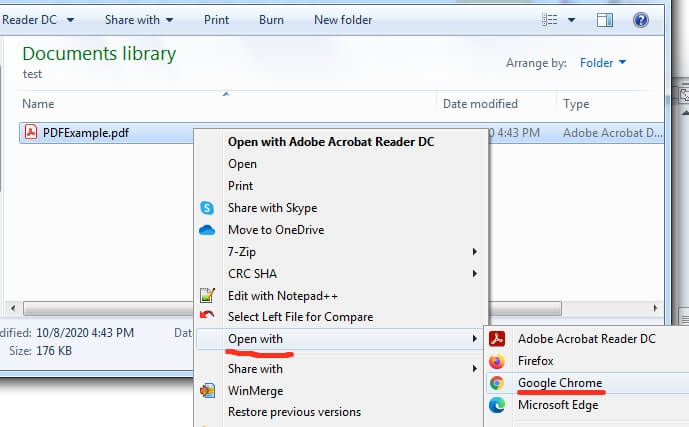Screen dimensions: 689x427
Task: Click the change view icon in toolbar
Action: click(x=549, y=20)
